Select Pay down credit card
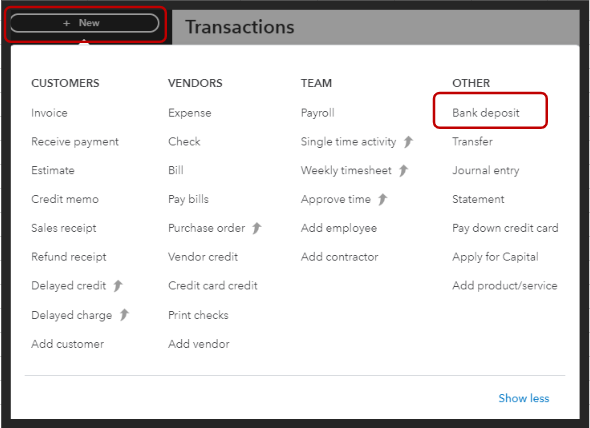The width and height of the screenshot is (590, 428). pyautogui.click(x=505, y=228)
